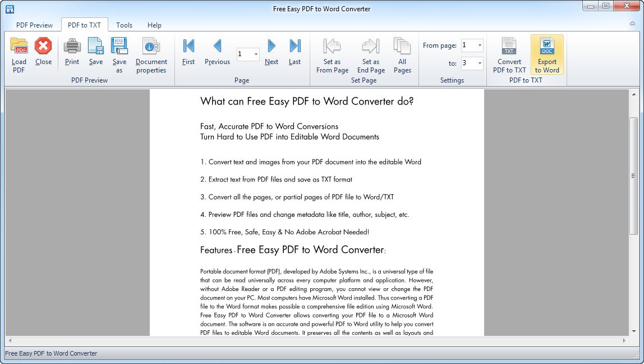Go back with the Previous button
Image resolution: width=644 pixels, height=364 pixels.
click(x=217, y=54)
